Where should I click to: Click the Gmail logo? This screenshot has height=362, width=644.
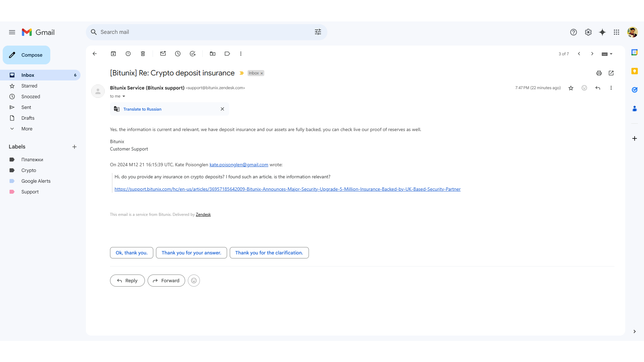pos(38,32)
